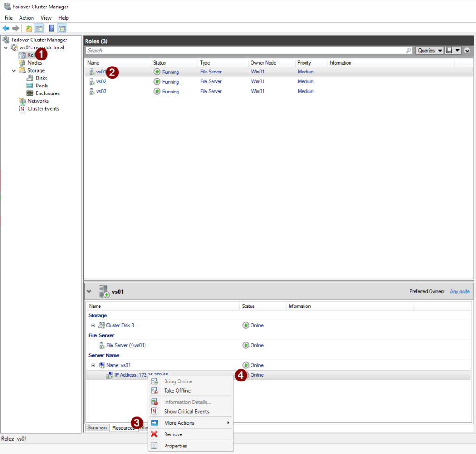Click the Any node preferred owners link
476x454 pixels.
coord(459,292)
